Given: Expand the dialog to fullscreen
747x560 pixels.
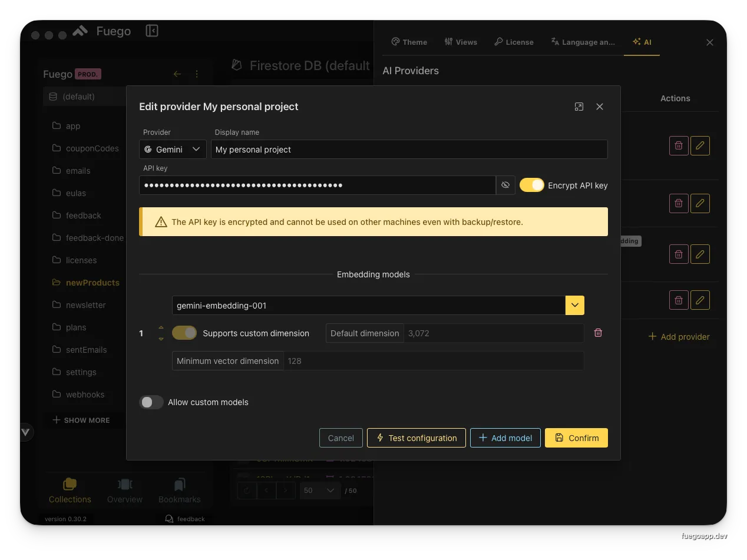Looking at the screenshot, I should 579,107.
